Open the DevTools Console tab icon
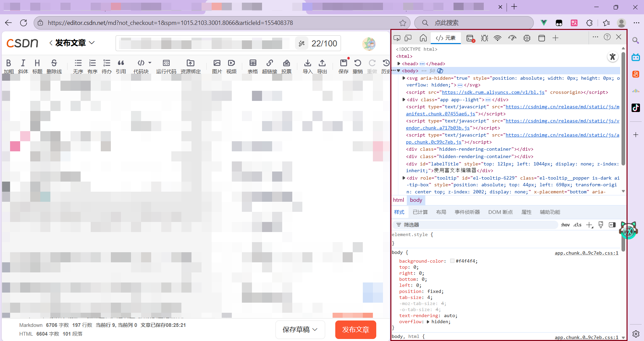 click(x=471, y=38)
